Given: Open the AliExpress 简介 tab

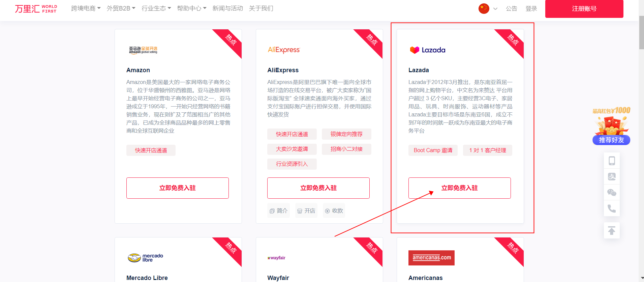Looking at the screenshot, I should [278, 211].
